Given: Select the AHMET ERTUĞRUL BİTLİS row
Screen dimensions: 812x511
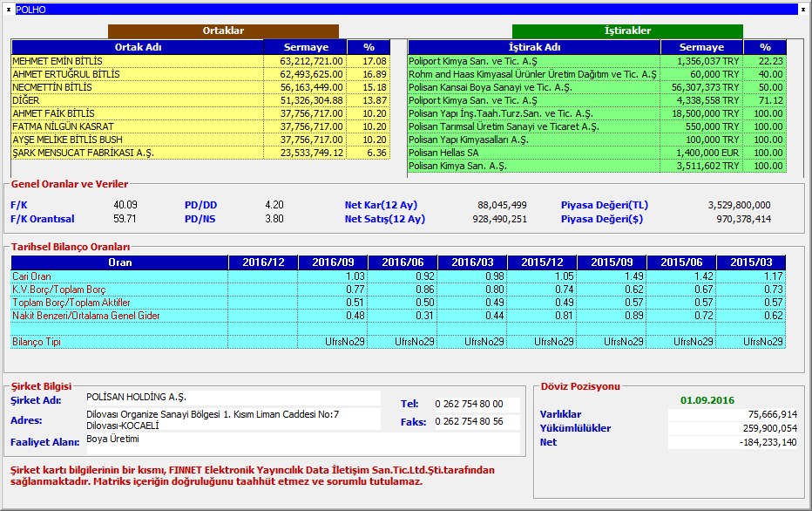Looking at the screenshot, I should tap(200, 74).
